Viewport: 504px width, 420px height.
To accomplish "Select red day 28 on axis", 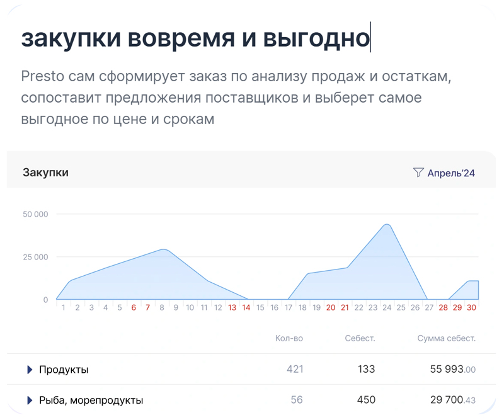I will click(444, 307).
